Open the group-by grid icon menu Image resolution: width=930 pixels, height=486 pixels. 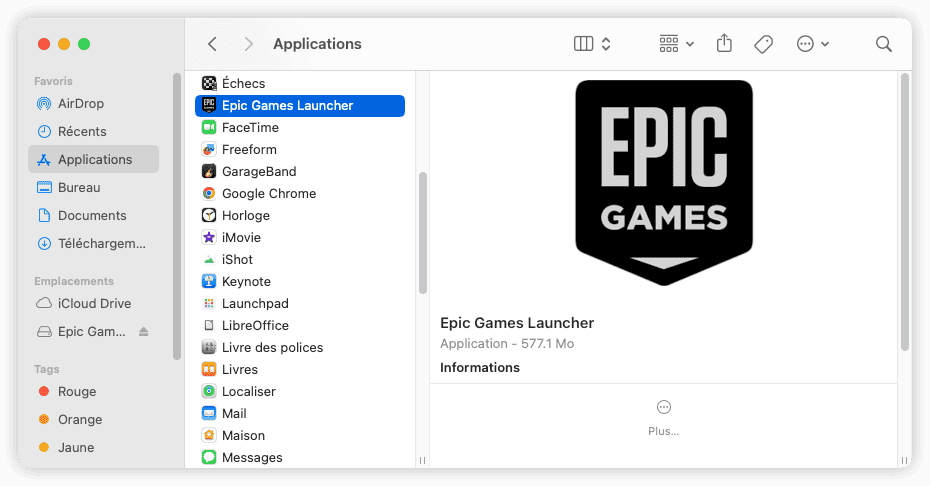click(676, 44)
